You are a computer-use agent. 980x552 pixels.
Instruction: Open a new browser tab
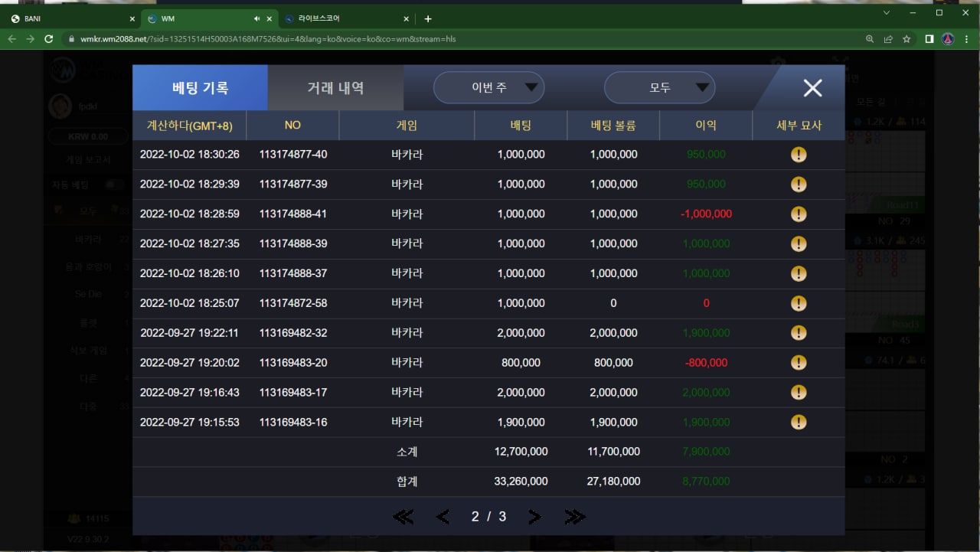click(428, 18)
